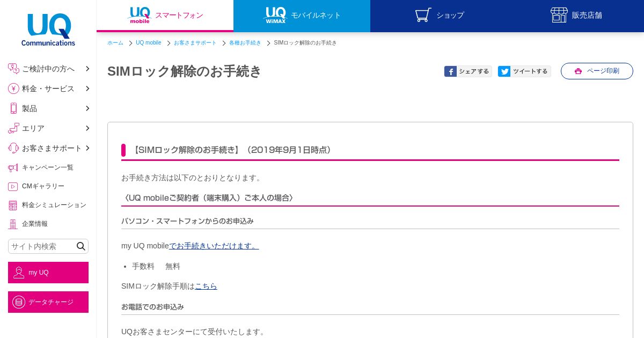
Task: Click the magnifier search icon
Action: click(x=81, y=246)
